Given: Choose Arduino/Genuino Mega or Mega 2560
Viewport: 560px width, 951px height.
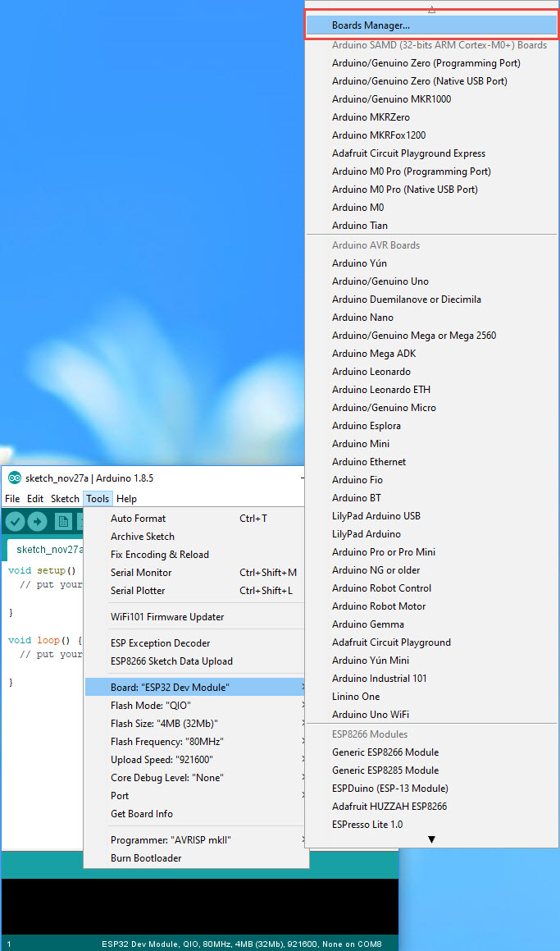Looking at the screenshot, I should coord(431,336).
